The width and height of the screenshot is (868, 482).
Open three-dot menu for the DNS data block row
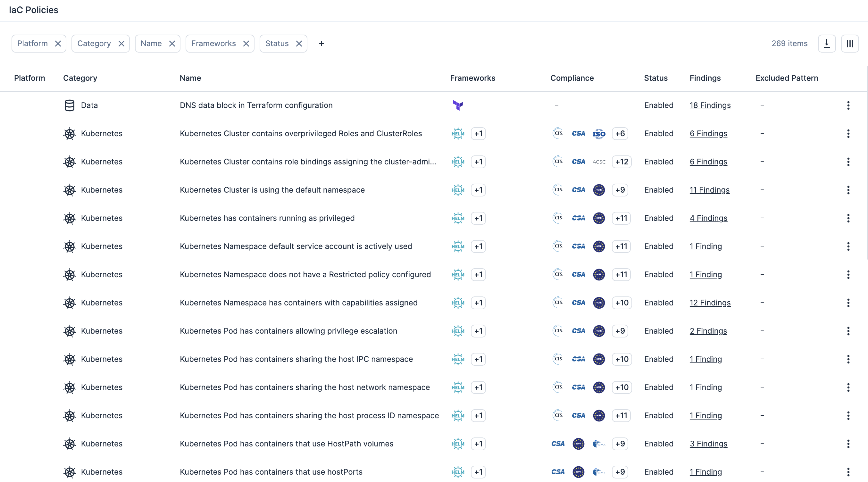848,105
